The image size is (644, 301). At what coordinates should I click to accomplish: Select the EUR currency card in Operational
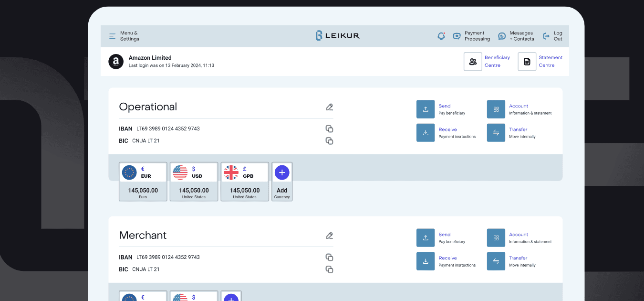coord(143,182)
